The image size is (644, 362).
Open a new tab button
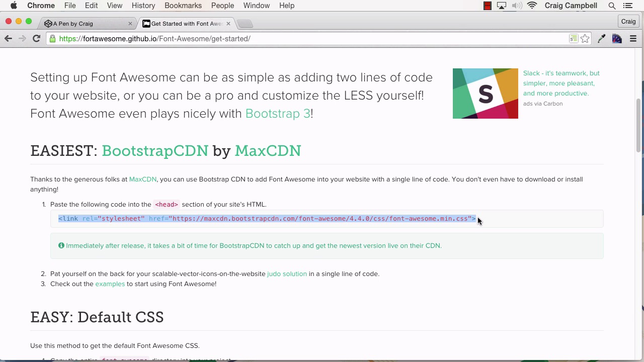pyautogui.click(x=245, y=24)
